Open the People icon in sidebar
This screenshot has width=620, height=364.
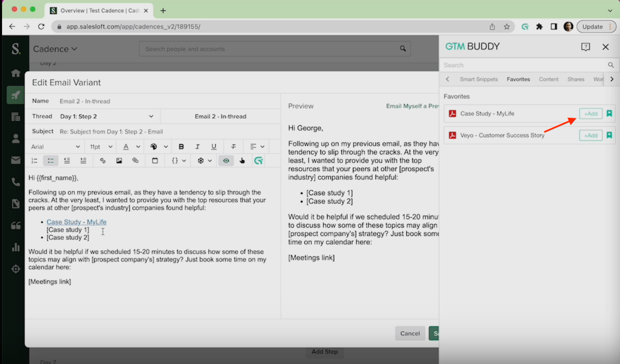16,138
